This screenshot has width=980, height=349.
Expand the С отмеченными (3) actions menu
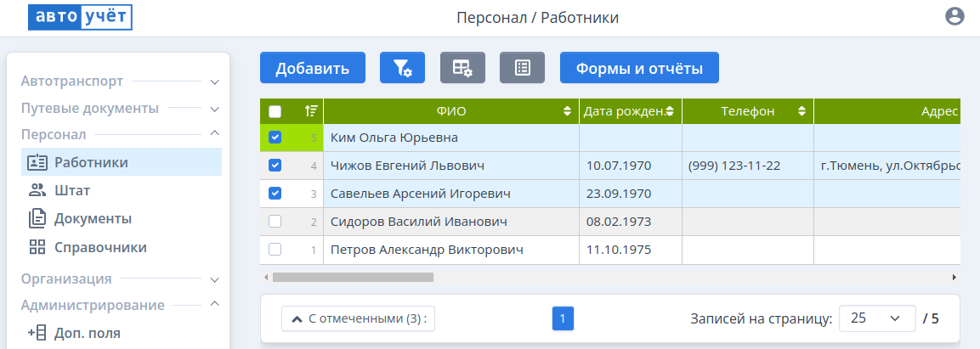click(358, 318)
